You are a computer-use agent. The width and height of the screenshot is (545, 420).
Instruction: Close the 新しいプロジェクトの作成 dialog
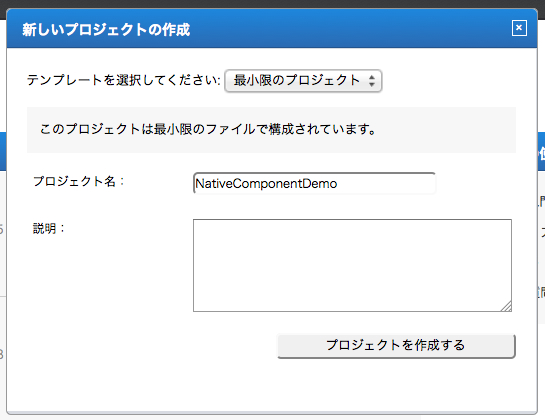click(x=519, y=28)
